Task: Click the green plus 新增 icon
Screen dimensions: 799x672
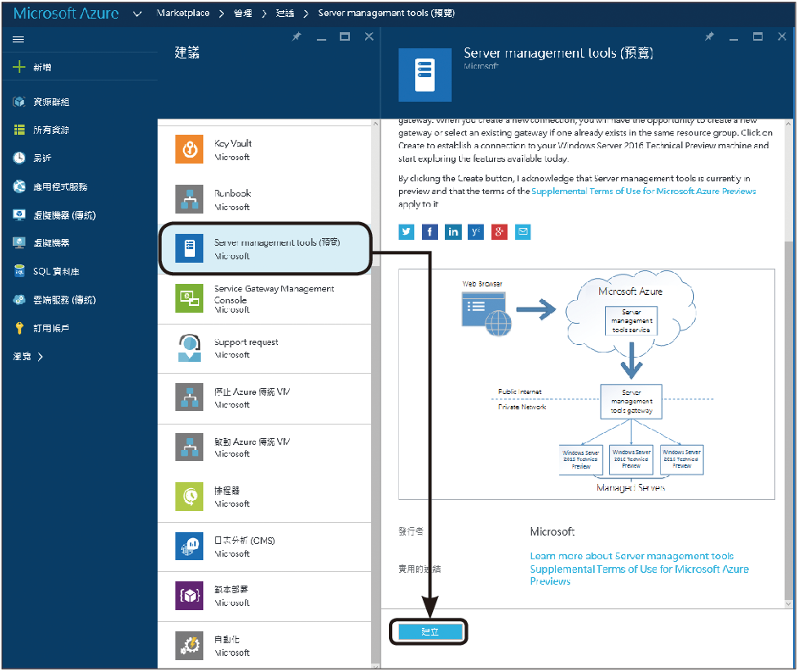Action: 19,67
